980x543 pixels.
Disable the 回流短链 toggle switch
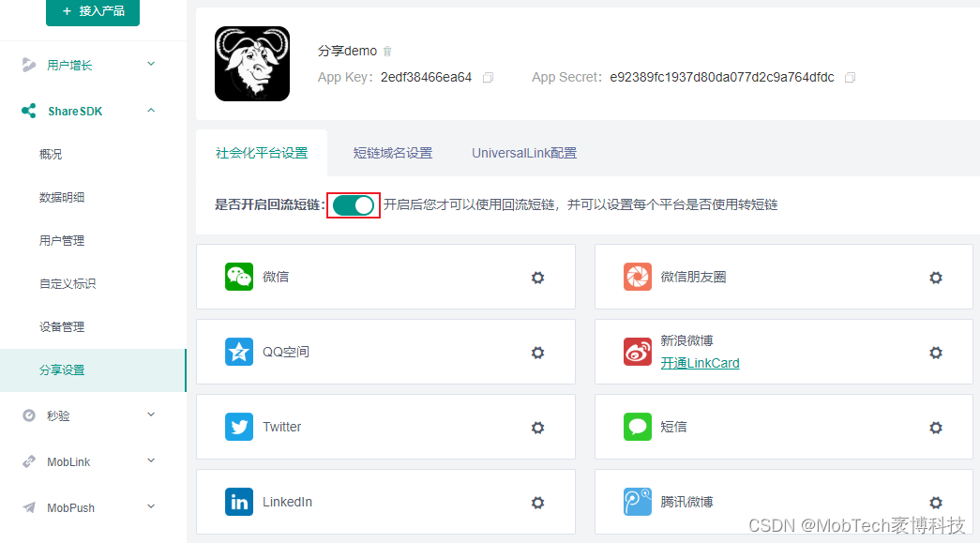click(354, 204)
